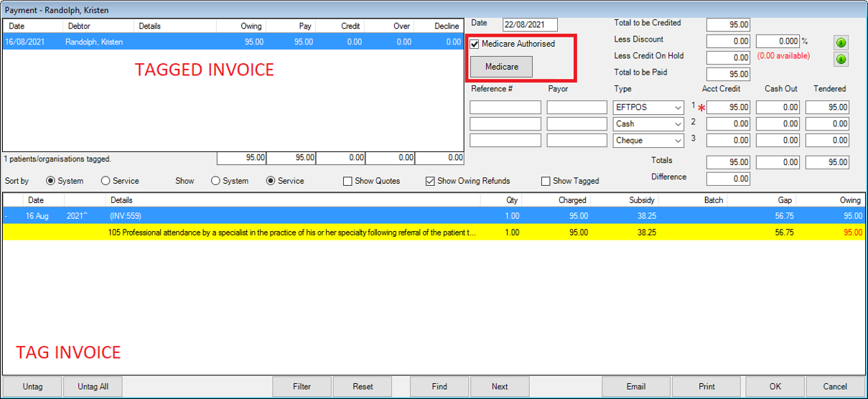Untick the Show Owing Refunds checkbox
Viewport: 868px width, 399px height.
pyautogui.click(x=431, y=181)
